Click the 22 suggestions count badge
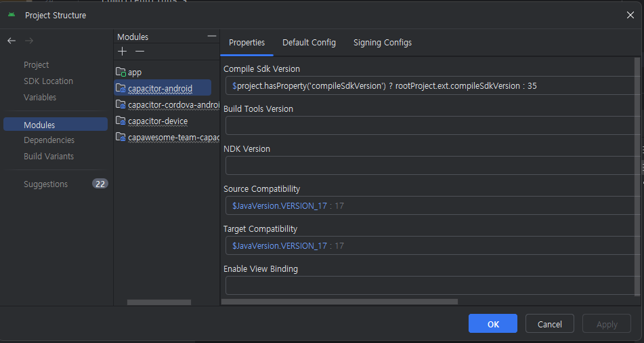 coord(100,184)
